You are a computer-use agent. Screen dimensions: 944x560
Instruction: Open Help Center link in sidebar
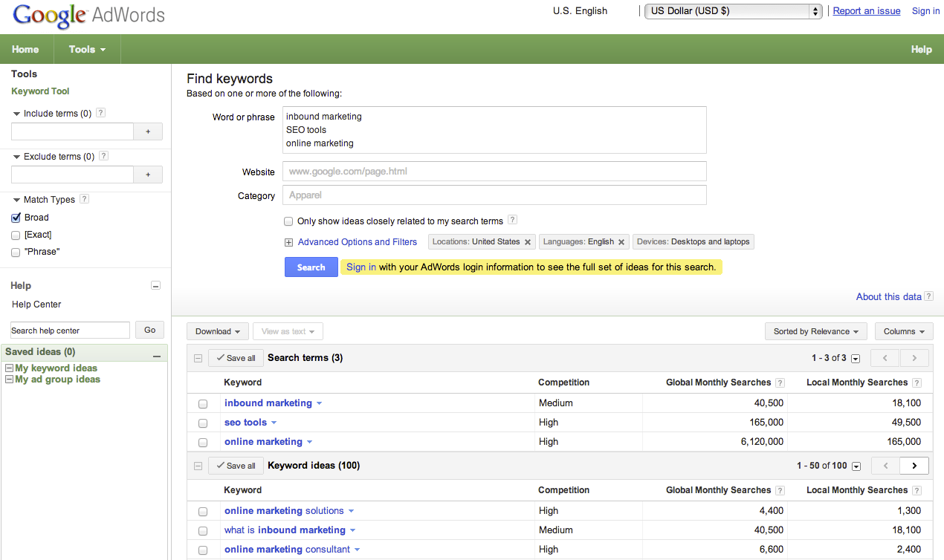pos(36,305)
